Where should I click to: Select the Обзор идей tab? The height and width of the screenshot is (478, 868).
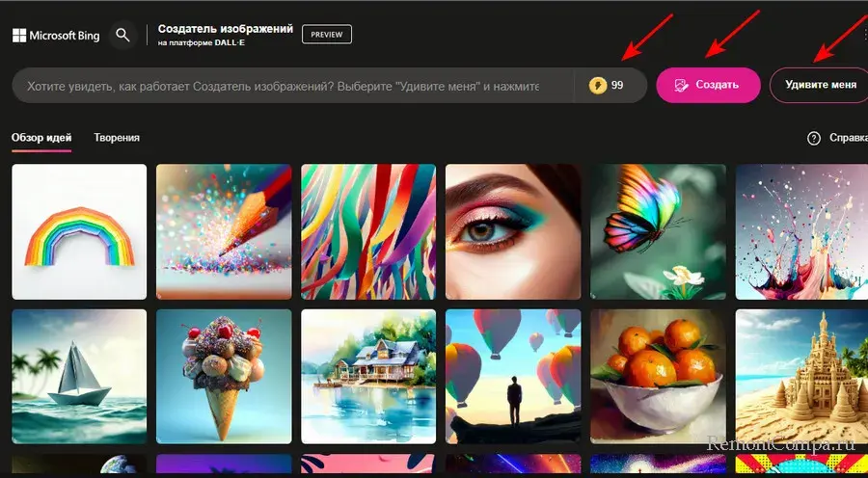click(x=41, y=138)
